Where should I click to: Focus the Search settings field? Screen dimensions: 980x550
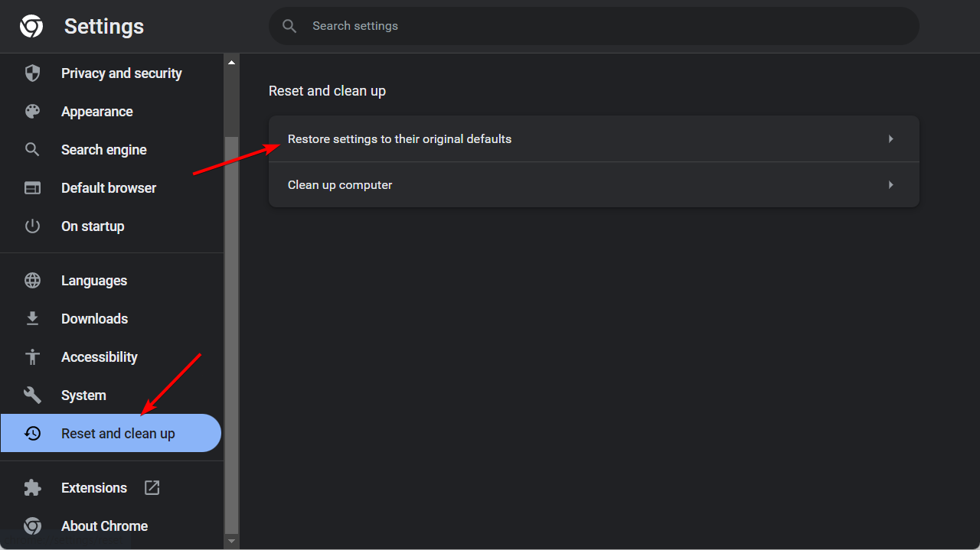point(593,26)
